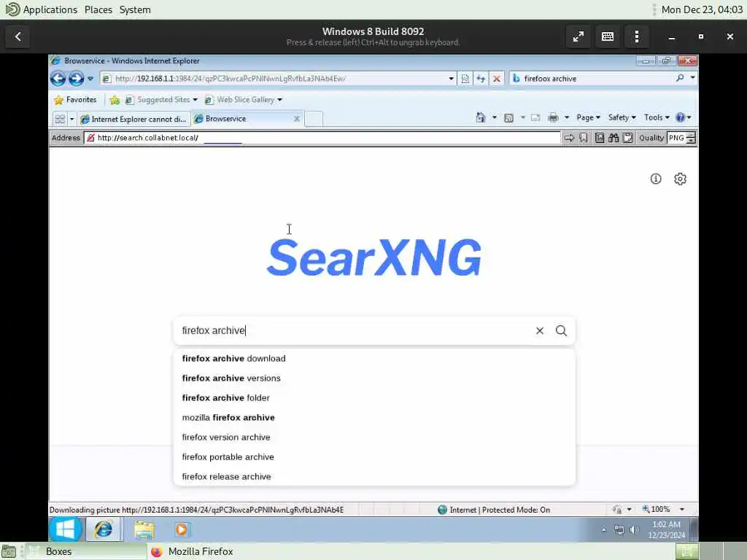Open Quick Tabs grid view
The image size is (747, 560).
[60, 119]
